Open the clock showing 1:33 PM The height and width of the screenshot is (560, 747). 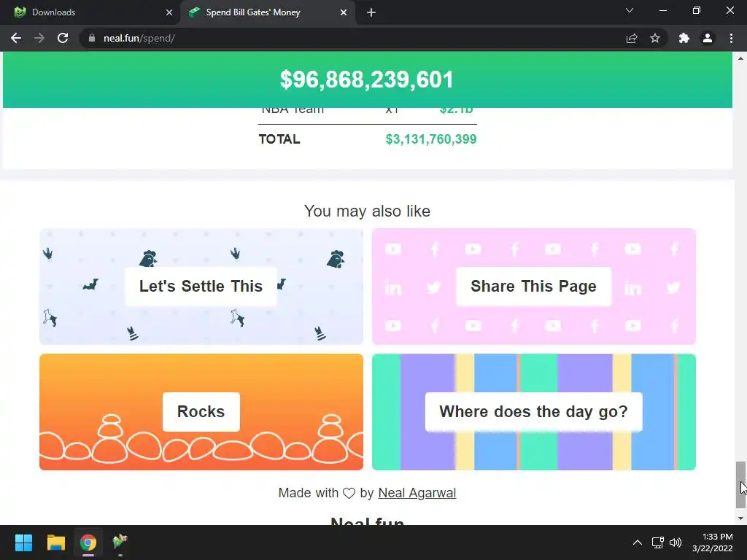point(712,542)
